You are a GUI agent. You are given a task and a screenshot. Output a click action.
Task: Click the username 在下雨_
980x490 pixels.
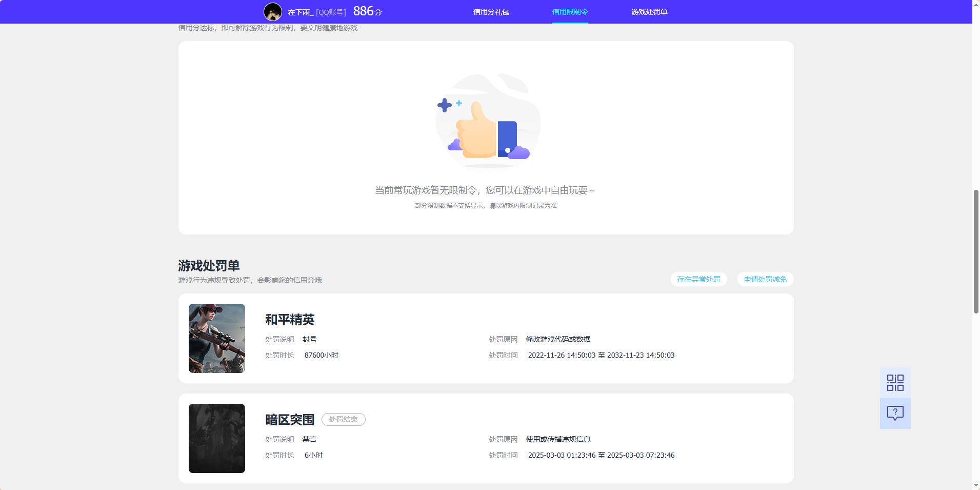[301, 12]
